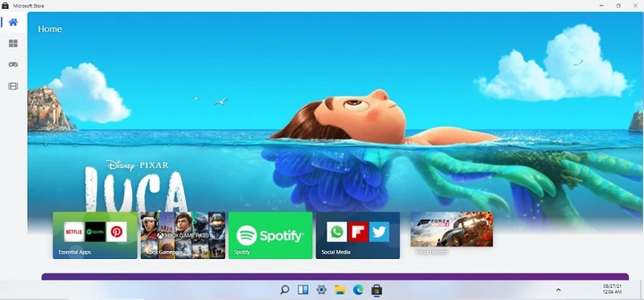The width and height of the screenshot is (644, 300).
Task: Click the Flipboard icon in Social Media
Action: (x=358, y=232)
